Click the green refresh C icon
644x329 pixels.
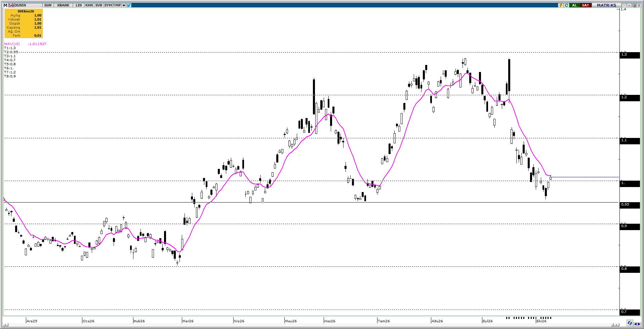[x=566, y=5]
